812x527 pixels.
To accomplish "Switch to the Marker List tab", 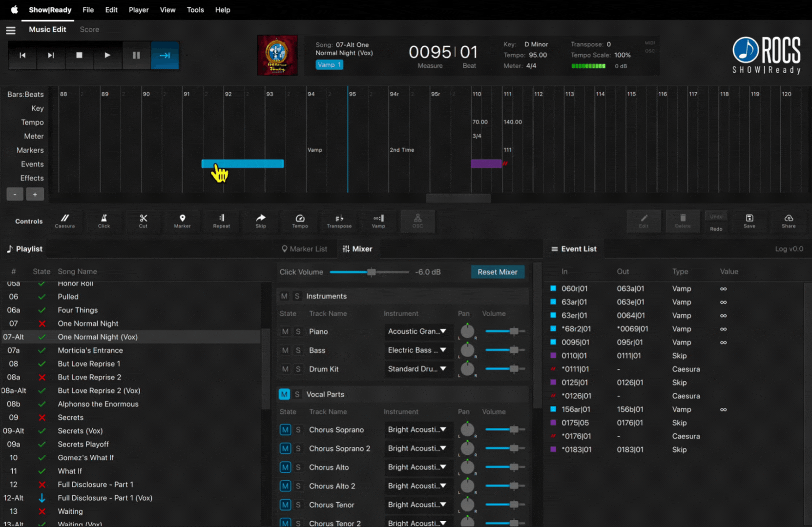I will click(x=304, y=249).
